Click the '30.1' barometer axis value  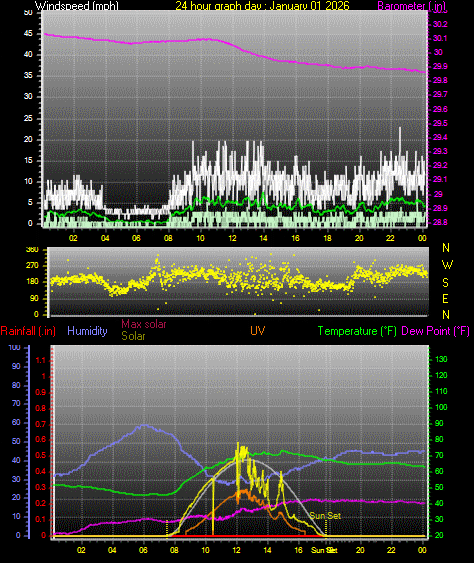pos(440,38)
